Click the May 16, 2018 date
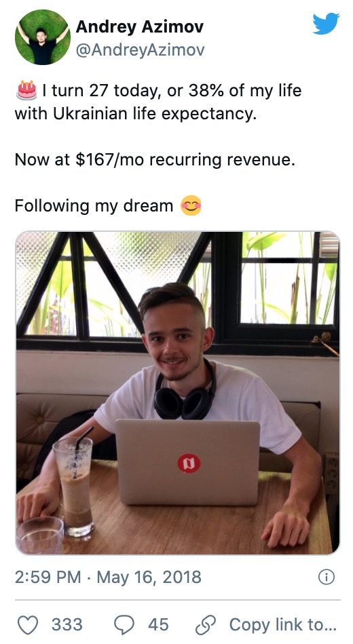This screenshot has width=353, height=644. [x=149, y=577]
